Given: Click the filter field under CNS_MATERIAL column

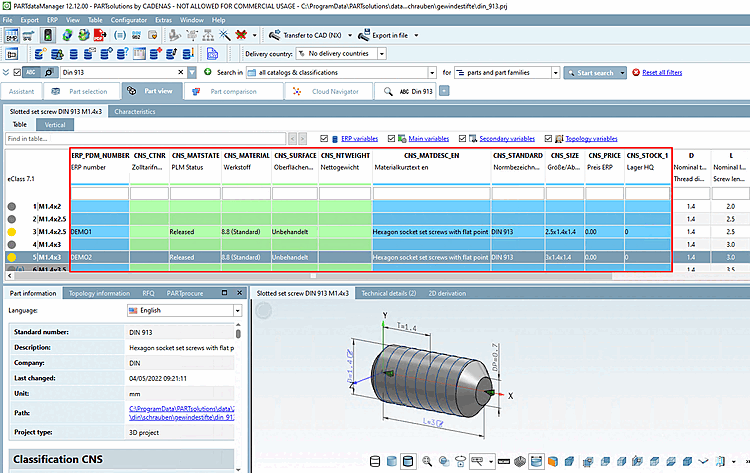Looking at the screenshot, I should click(x=246, y=194).
